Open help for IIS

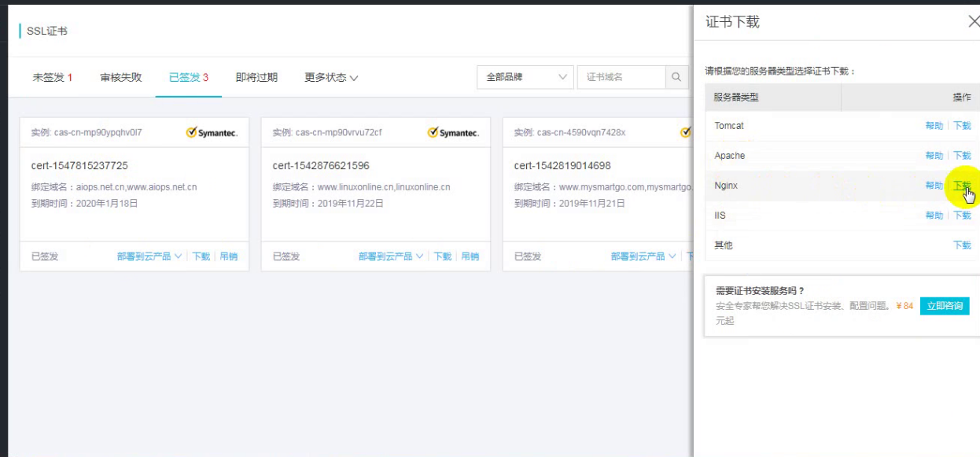tap(934, 216)
